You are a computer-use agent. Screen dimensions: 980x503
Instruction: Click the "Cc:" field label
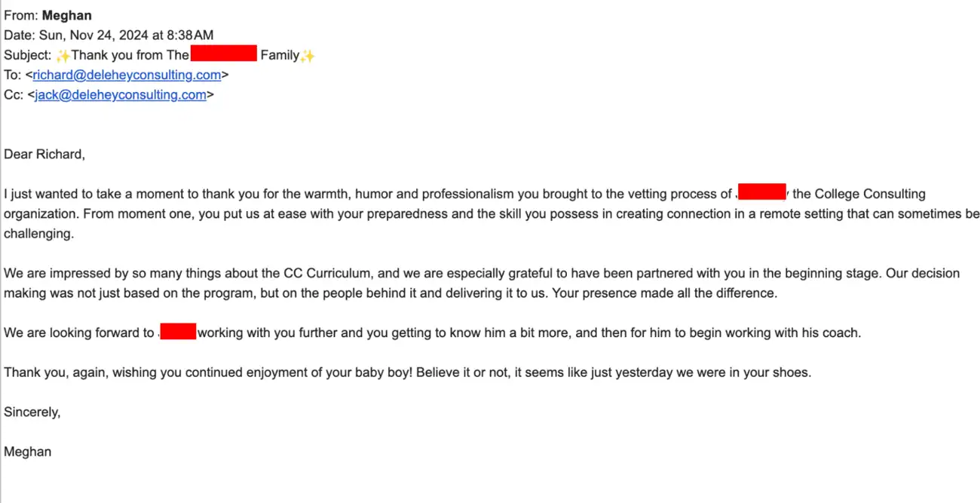point(14,94)
